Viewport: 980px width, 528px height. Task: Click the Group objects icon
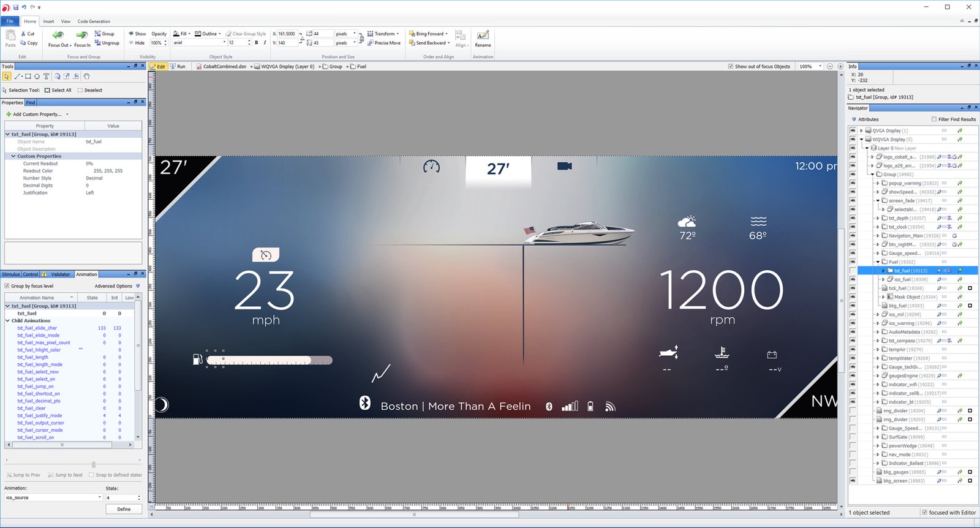click(x=97, y=34)
